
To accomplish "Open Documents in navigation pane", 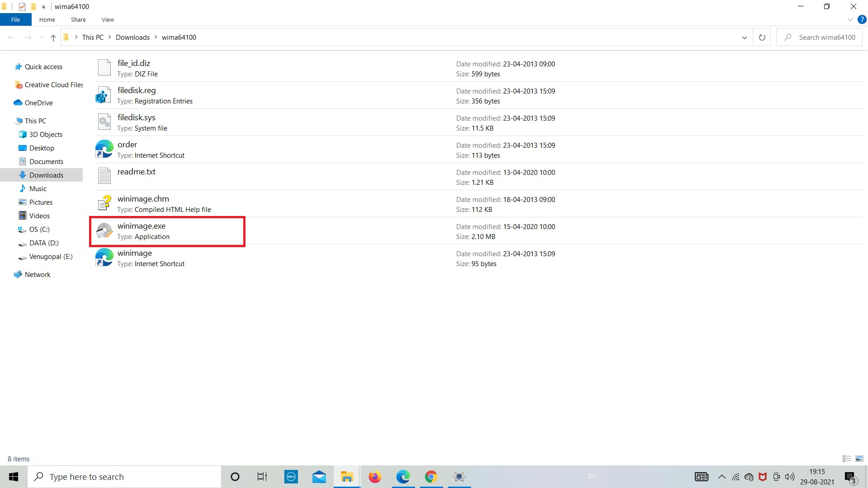I will point(46,162).
